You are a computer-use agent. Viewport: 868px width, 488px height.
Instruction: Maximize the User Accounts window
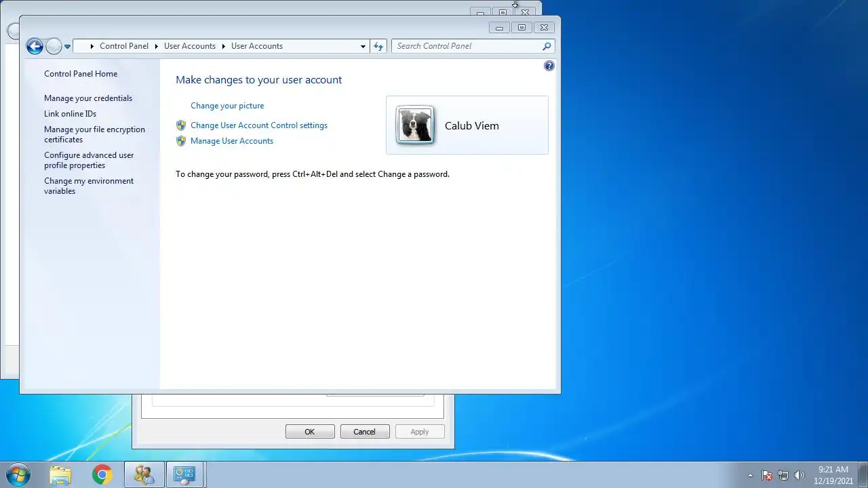click(x=521, y=28)
